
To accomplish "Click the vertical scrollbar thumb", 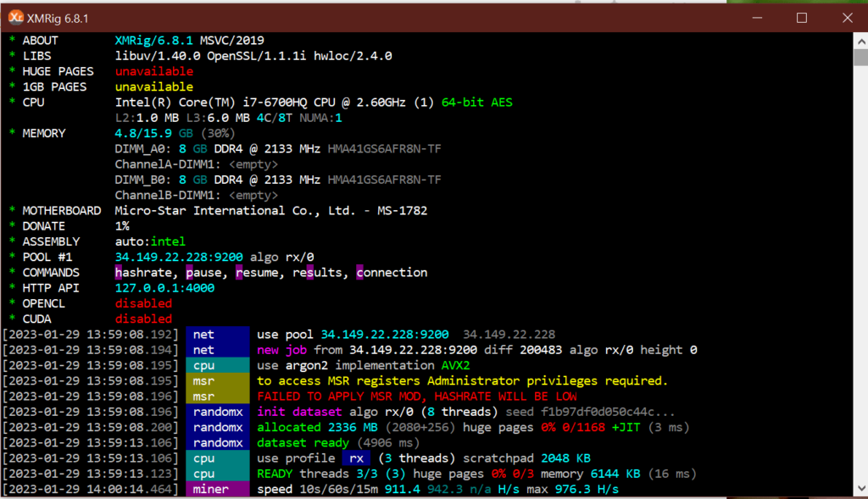I will click(861, 58).
